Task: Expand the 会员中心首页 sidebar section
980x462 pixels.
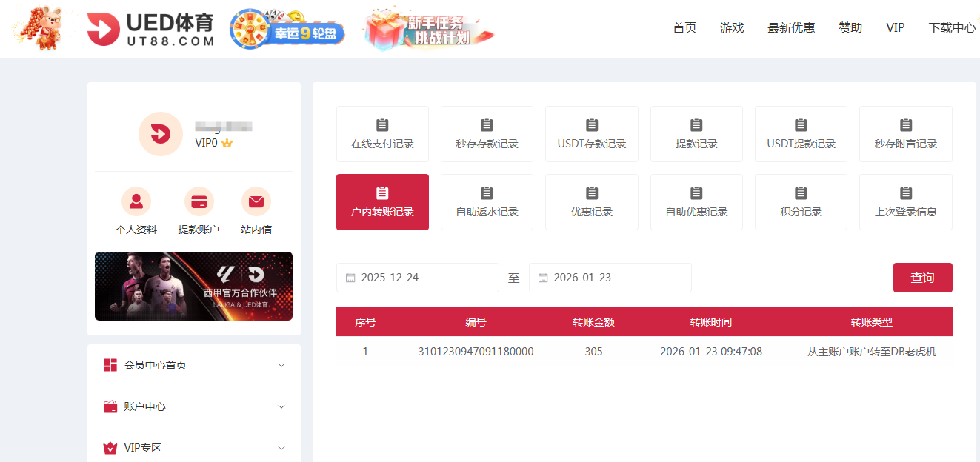Action: pyautogui.click(x=281, y=365)
